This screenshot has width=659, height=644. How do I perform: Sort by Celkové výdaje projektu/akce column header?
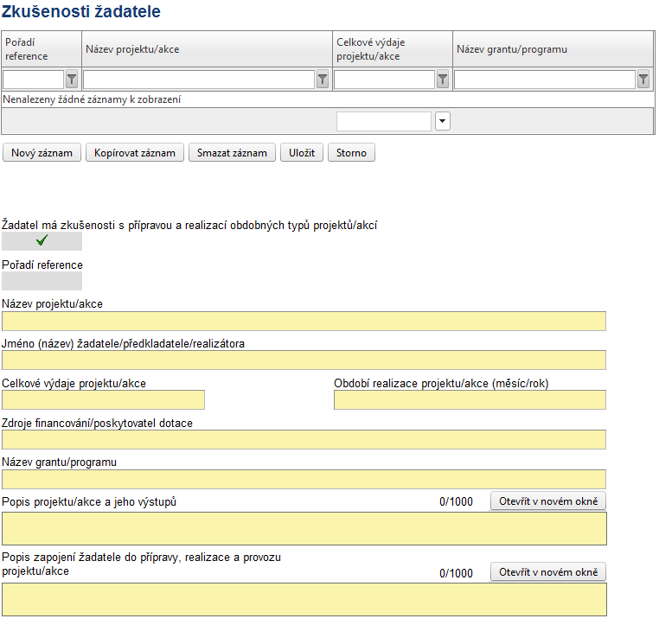(393, 49)
